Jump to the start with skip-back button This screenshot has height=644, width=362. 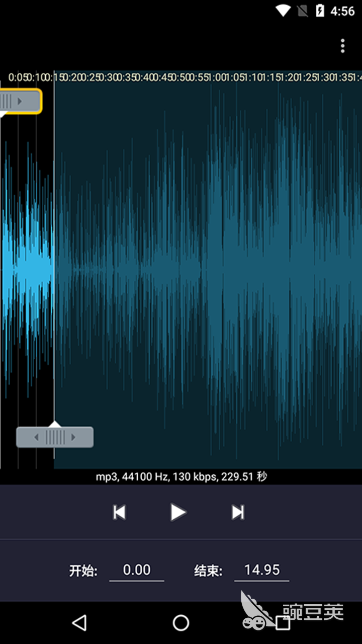click(x=119, y=512)
